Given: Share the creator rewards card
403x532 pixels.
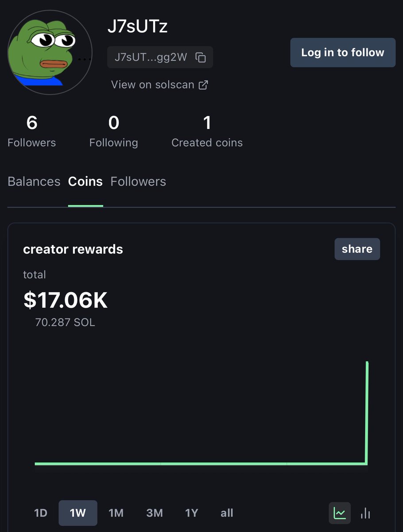Looking at the screenshot, I should click(x=357, y=249).
